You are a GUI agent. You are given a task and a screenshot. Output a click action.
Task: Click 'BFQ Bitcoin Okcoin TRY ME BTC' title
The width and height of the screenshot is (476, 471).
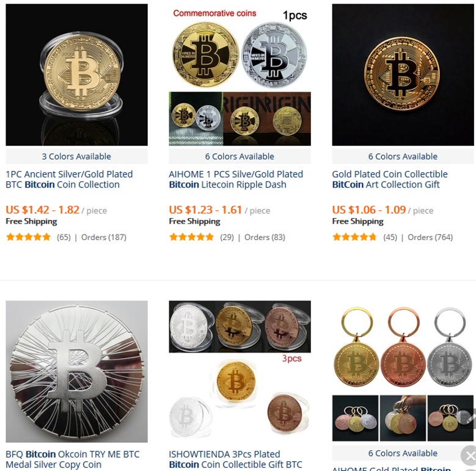(x=73, y=459)
